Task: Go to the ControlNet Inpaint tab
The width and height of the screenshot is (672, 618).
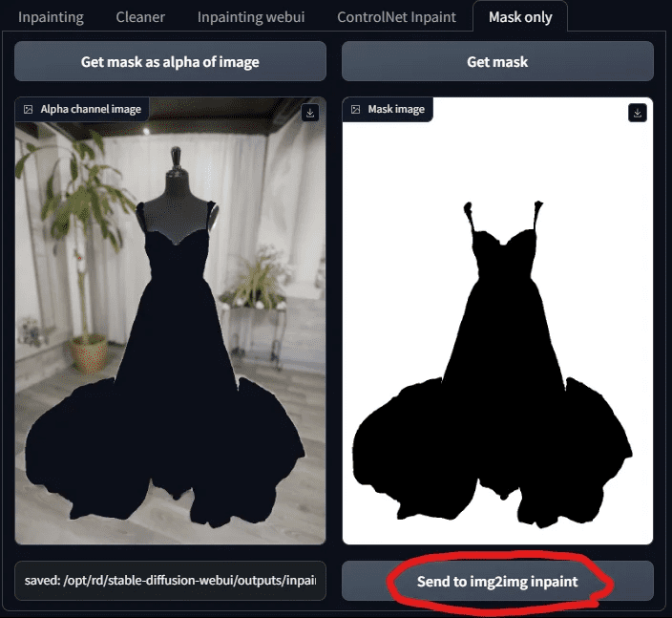Action: coord(396,17)
